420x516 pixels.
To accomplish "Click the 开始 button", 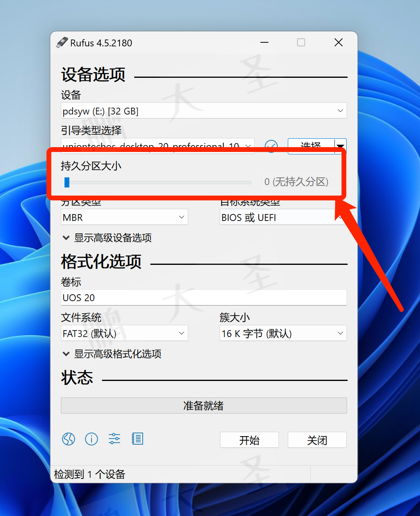I will click(x=249, y=440).
